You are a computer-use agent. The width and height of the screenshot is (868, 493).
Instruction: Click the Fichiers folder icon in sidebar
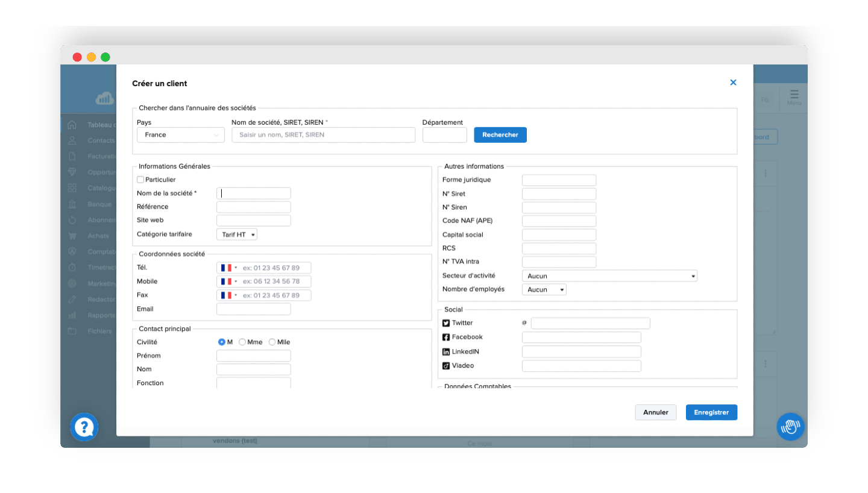pyautogui.click(x=72, y=331)
